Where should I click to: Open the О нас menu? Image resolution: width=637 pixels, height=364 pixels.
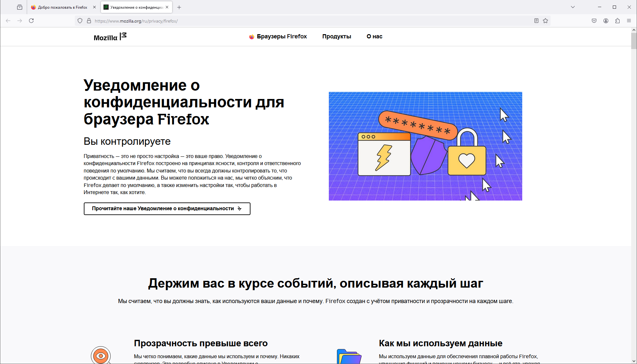(x=374, y=36)
